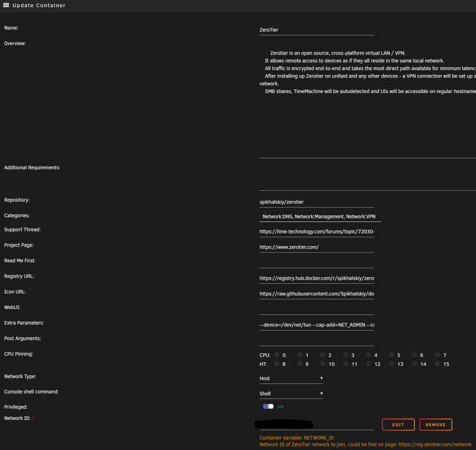Open the Network Type dropdown
Image resolution: width=476 pixels, height=450 pixels.
pyautogui.click(x=291, y=378)
